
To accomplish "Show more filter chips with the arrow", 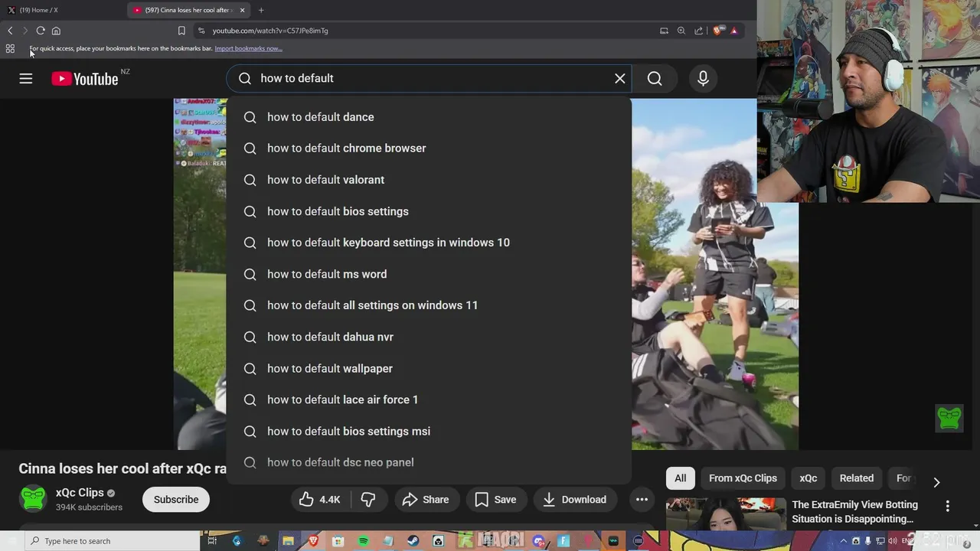I will pyautogui.click(x=936, y=482).
